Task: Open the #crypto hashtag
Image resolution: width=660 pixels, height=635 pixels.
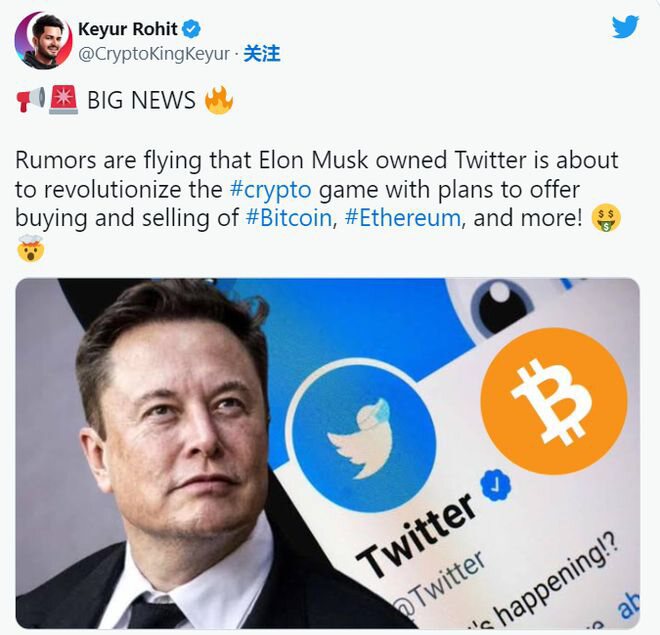Action: coord(271,189)
